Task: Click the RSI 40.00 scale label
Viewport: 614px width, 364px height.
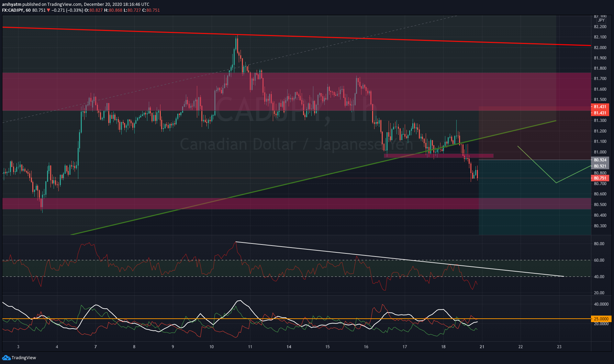Action: pyautogui.click(x=599, y=277)
